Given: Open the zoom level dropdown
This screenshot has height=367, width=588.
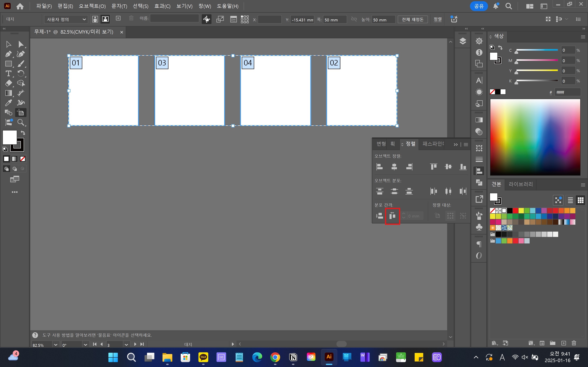Looking at the screenshot, I should pyautogui.click(x=56, y=344).
